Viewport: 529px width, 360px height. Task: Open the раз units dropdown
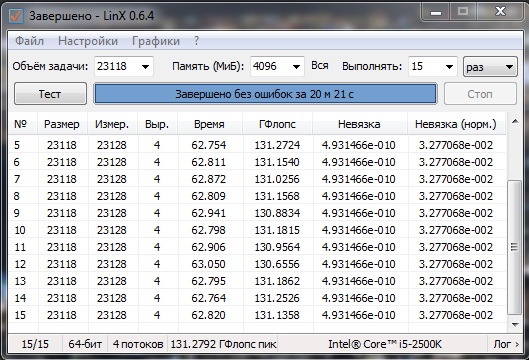coord(490,66)
